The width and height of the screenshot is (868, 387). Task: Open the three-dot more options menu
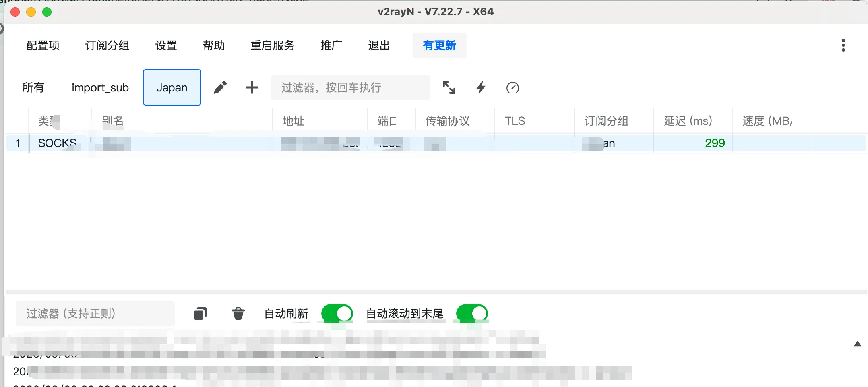pos(843,45)
